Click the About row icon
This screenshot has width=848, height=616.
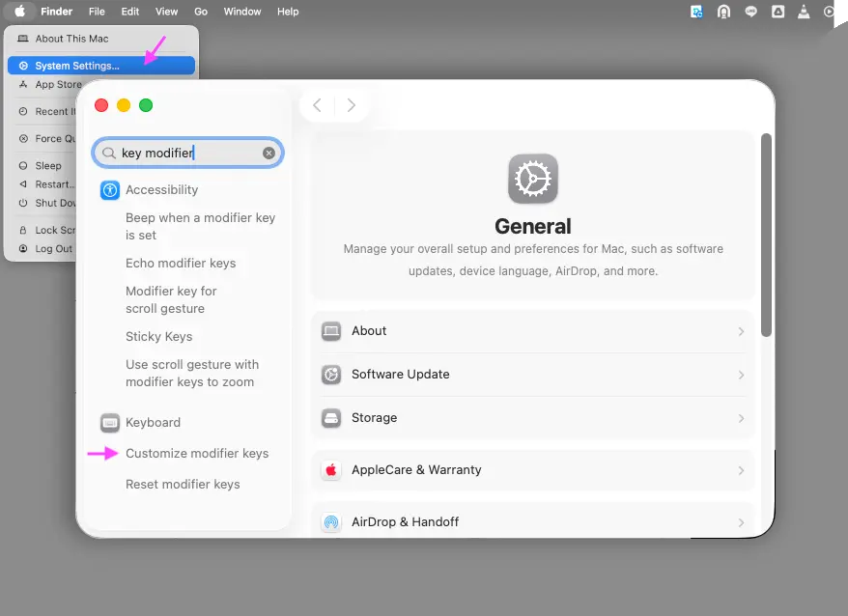coord(331,331)
